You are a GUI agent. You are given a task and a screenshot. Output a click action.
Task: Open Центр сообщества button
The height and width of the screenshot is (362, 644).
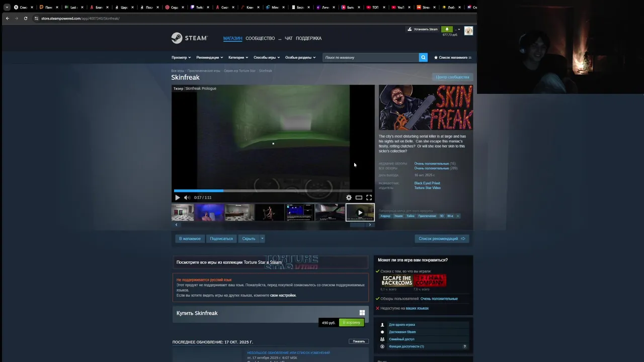[x=452, y=77]
